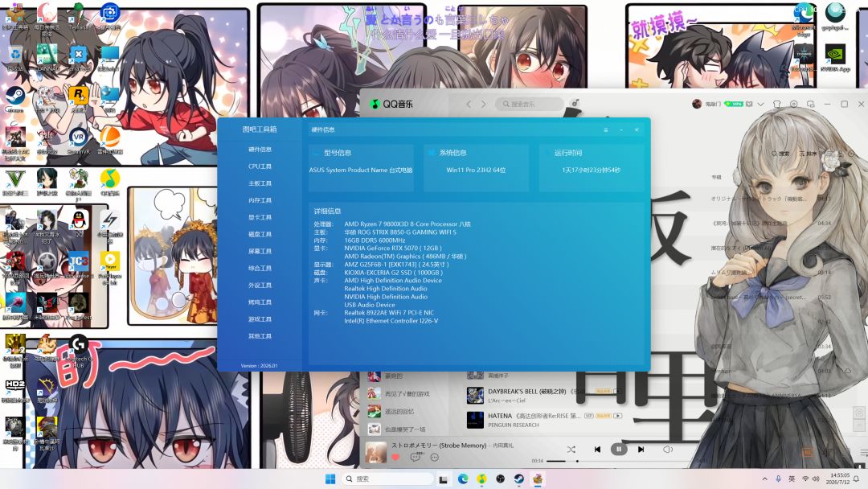Click the Windows taskbar search box
This screenshot has height=489, width=868.
(387, 479)
